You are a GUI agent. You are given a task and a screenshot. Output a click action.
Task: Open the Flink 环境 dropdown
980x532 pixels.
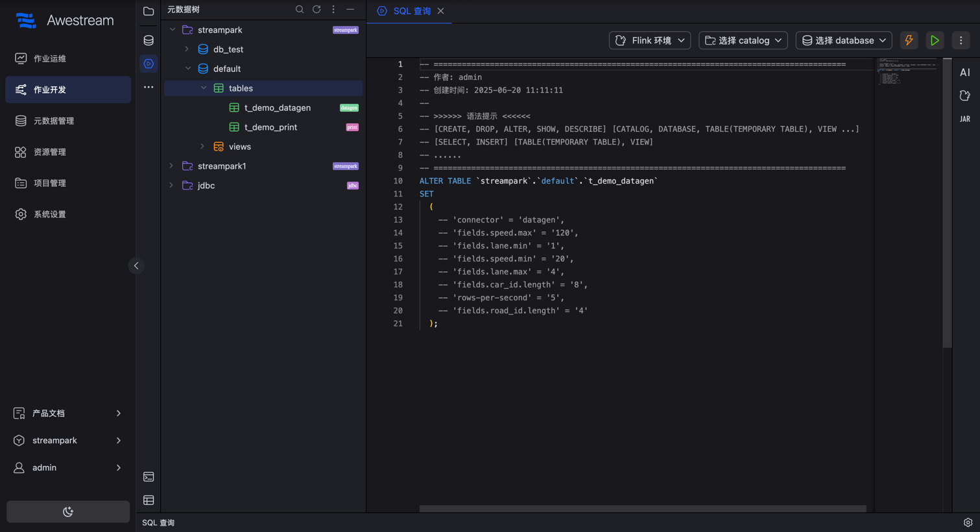650,40
